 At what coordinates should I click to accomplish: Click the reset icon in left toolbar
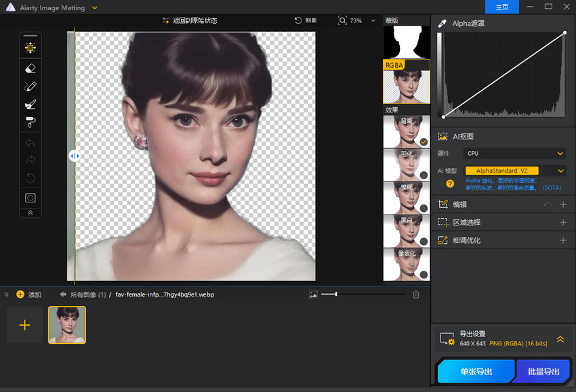[30, 177]
